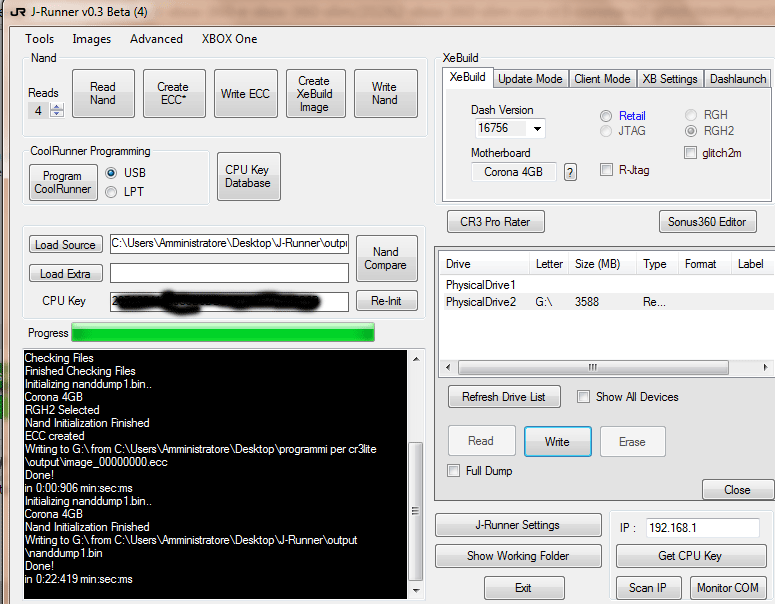This screenshot has width=775, height=604.
Task: Click the Re-Init button
Action: tap(387, 301)
